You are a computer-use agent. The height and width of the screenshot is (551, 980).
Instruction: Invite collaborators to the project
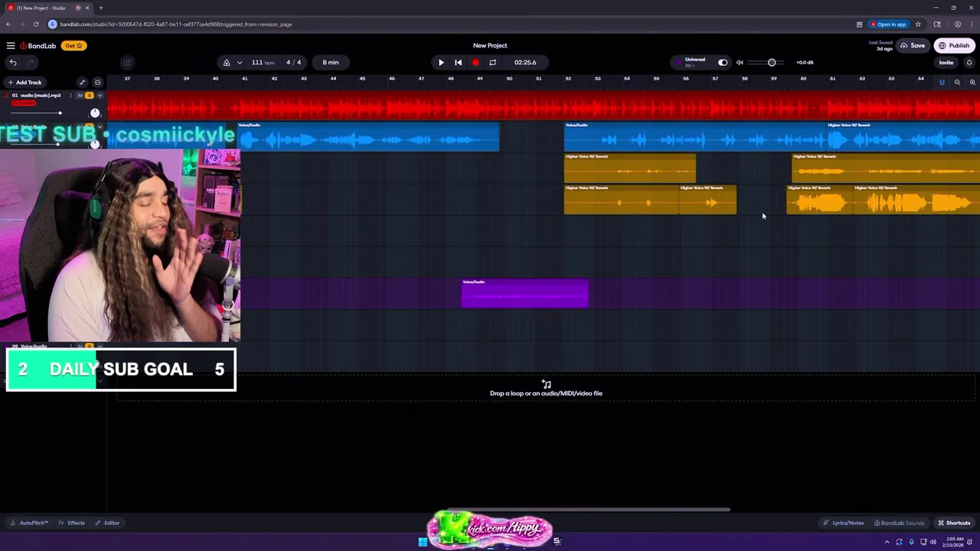(946, 63)
